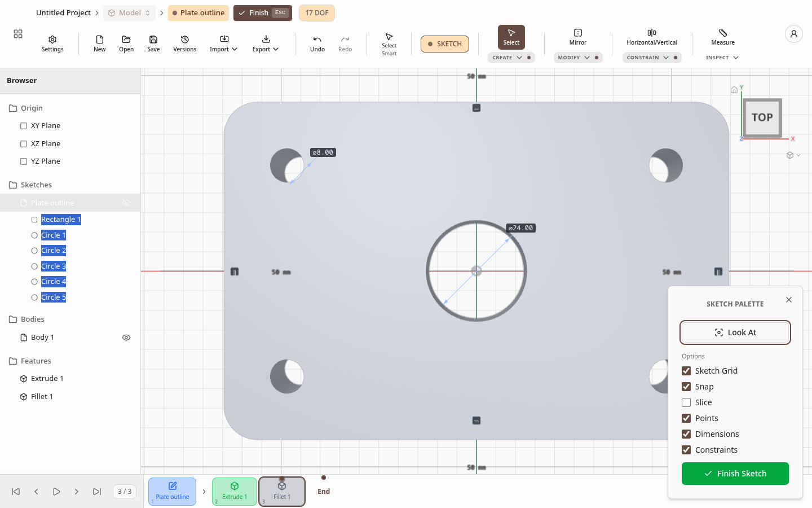
Task: Open the user account profile
Action: click(x=794, y=34)
